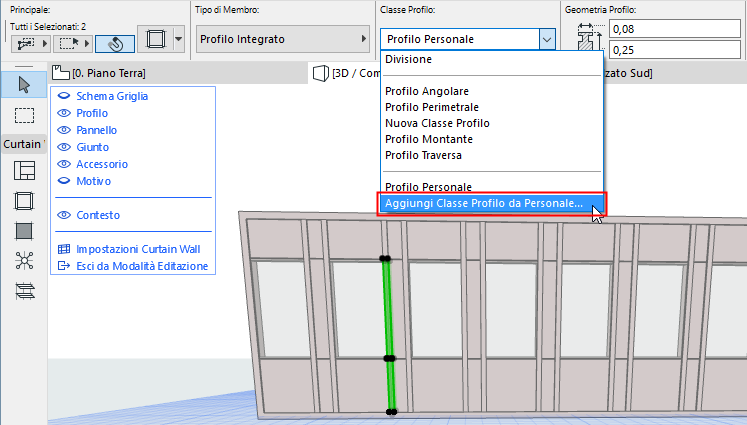
Task: Toggle visibility eye for Motivo
Action: point(64,181)
